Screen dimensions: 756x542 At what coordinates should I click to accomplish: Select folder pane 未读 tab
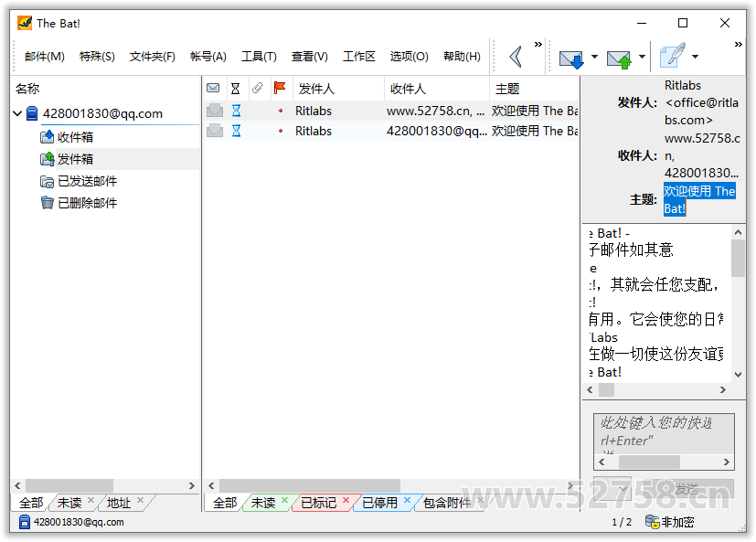(x=69, y=503)
